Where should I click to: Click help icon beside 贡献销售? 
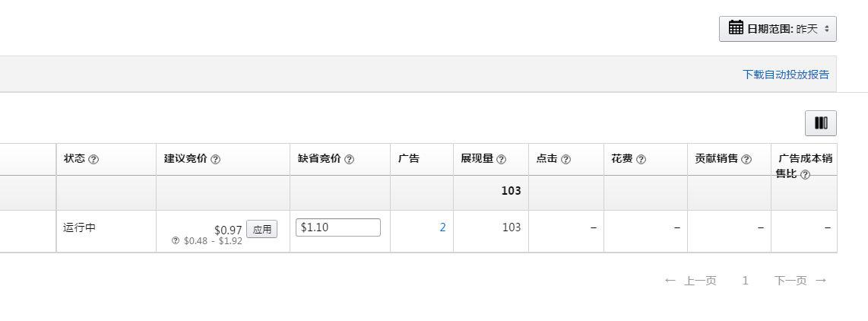[x=746, y=159]
